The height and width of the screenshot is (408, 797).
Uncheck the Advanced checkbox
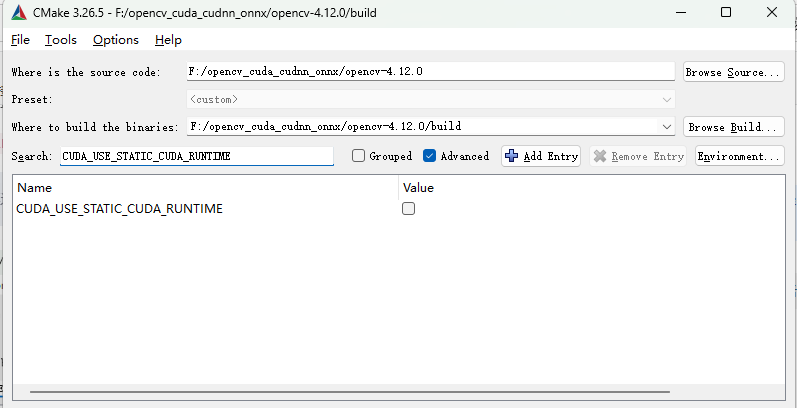click(430, 156)
